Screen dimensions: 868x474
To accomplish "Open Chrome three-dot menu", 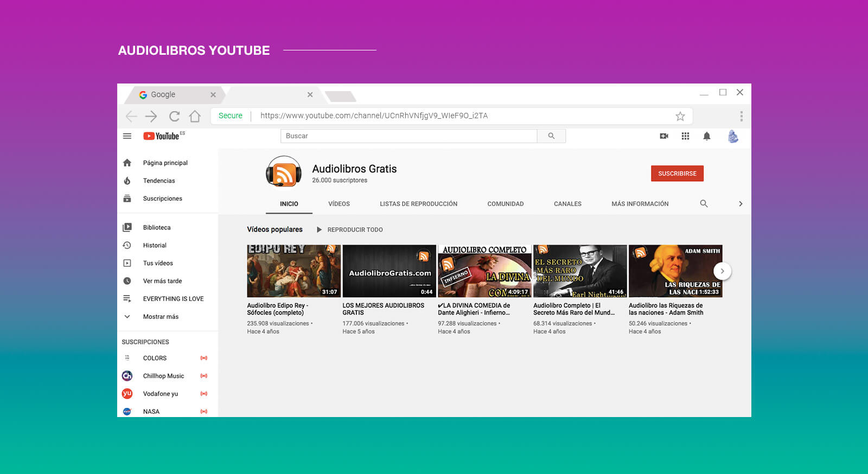I will (x=741, y=116).
